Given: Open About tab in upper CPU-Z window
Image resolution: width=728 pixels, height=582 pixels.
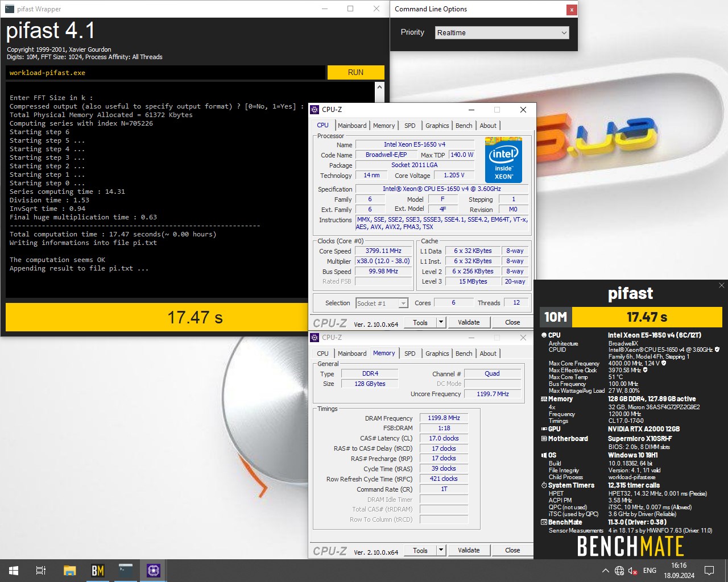Looking at the screenshot, I should point(488,126).
